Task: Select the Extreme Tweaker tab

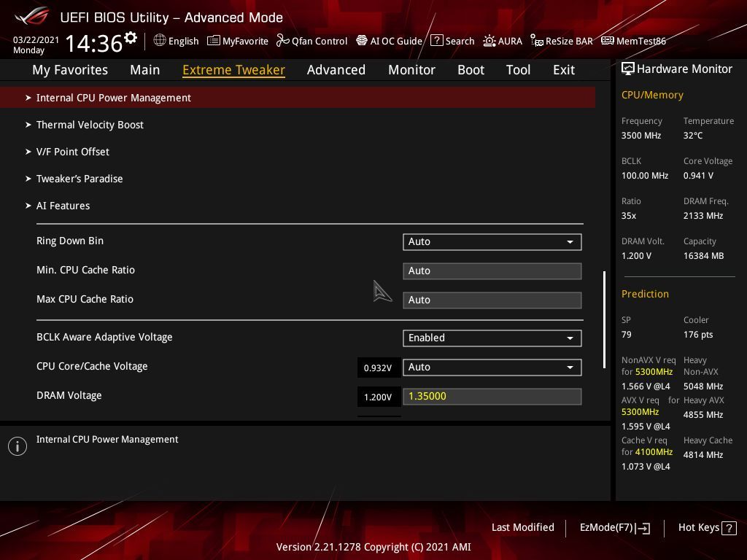Action: (233, 70)
